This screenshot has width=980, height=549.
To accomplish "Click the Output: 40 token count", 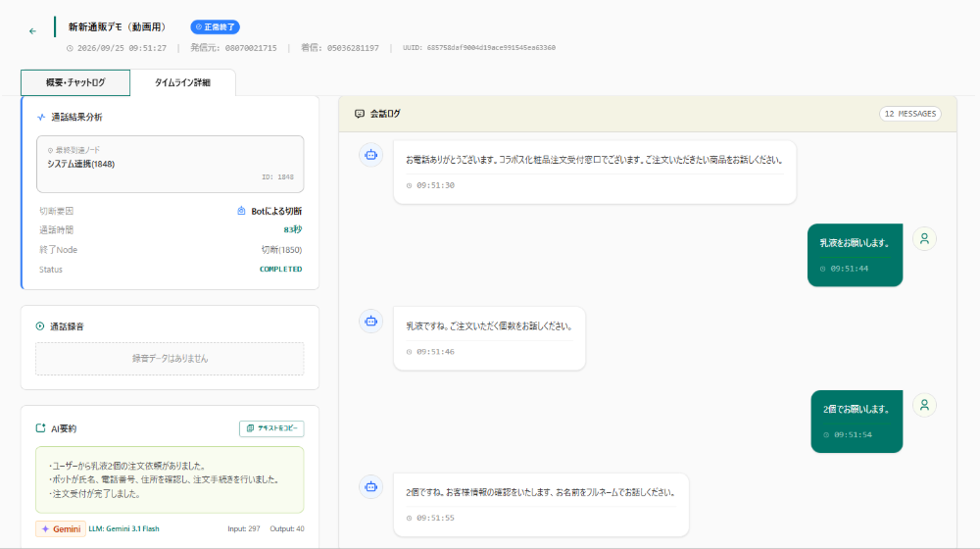I will pyautogui.click(x=287, y=528).
